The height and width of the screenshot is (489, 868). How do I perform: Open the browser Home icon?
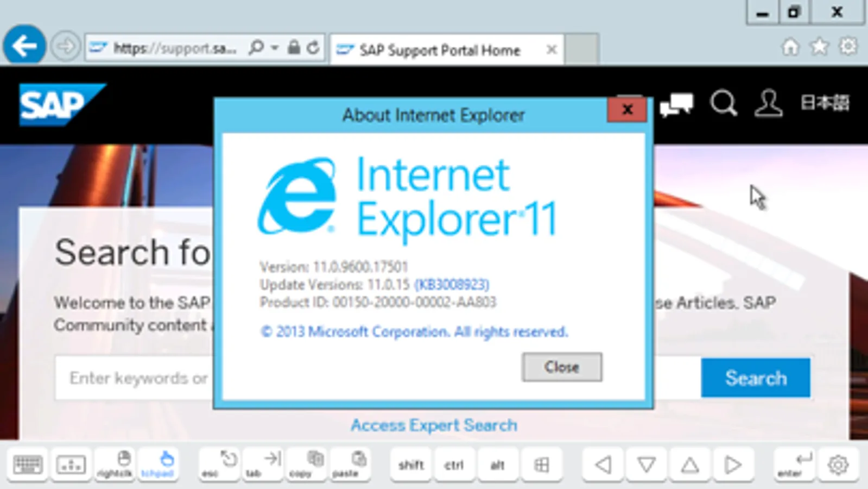[790, 47]
